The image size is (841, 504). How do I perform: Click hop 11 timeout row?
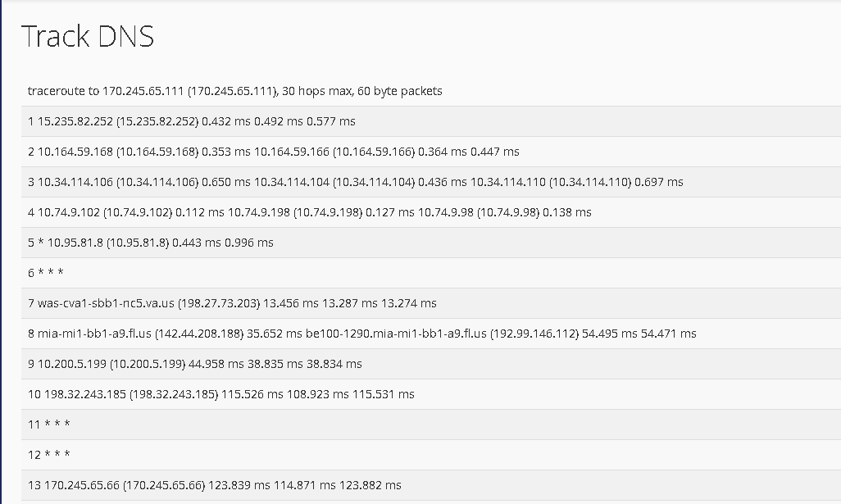click(431, 425)
